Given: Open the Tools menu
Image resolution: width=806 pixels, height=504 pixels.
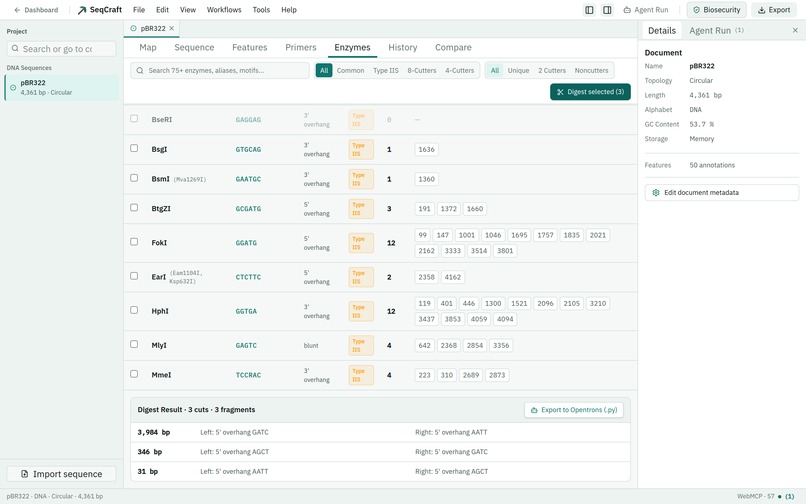Looking at the screenshot, I should tap(261, 10).
